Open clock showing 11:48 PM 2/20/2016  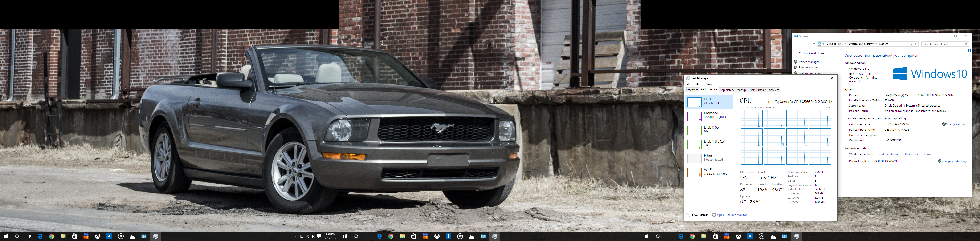point(330,236)
